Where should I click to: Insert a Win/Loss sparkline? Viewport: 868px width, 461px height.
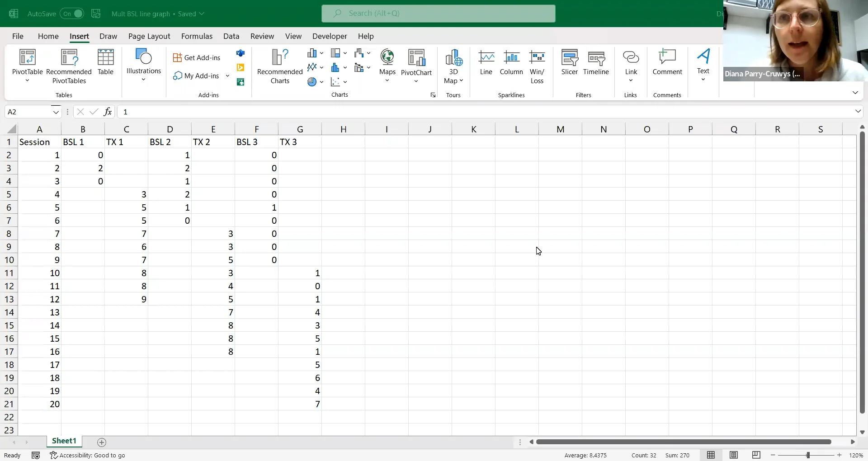coord(537,66)
